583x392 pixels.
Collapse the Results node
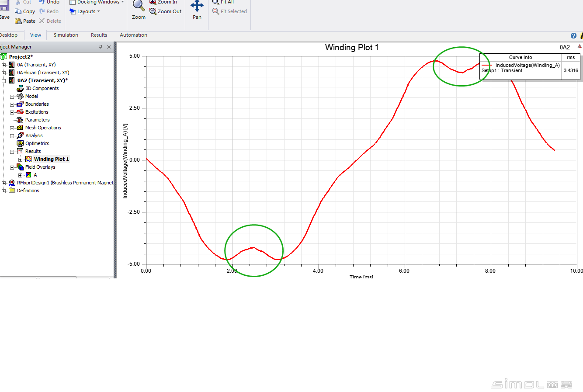(x=12, y=152)
